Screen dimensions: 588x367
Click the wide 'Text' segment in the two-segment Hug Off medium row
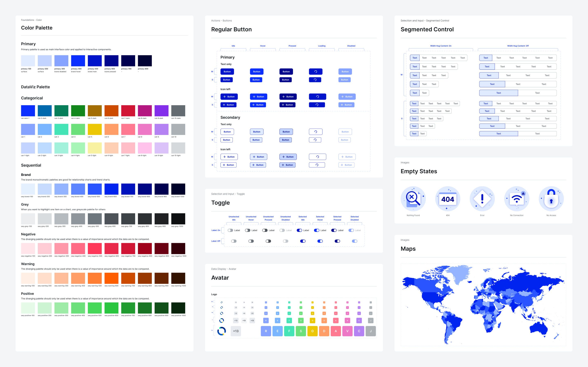498,93
